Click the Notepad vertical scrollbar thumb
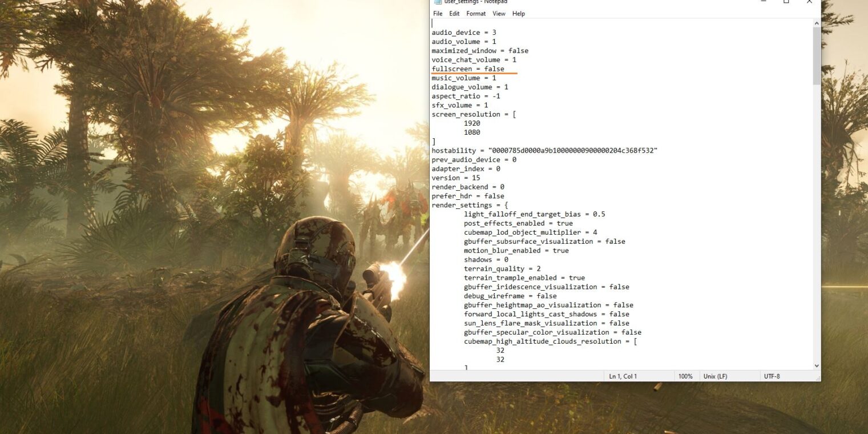Image resolution: width=868 pixels, height=434 pixels. point(817,56)
